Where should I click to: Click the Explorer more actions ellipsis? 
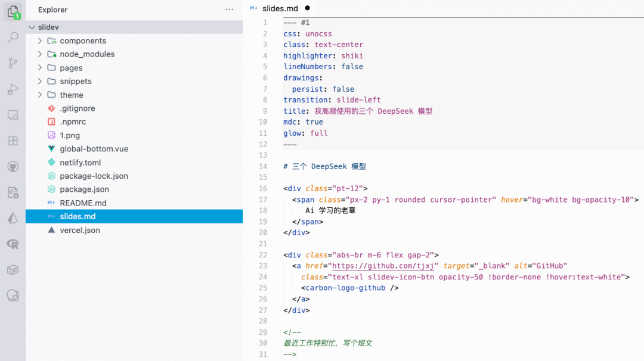coord(229,10)
